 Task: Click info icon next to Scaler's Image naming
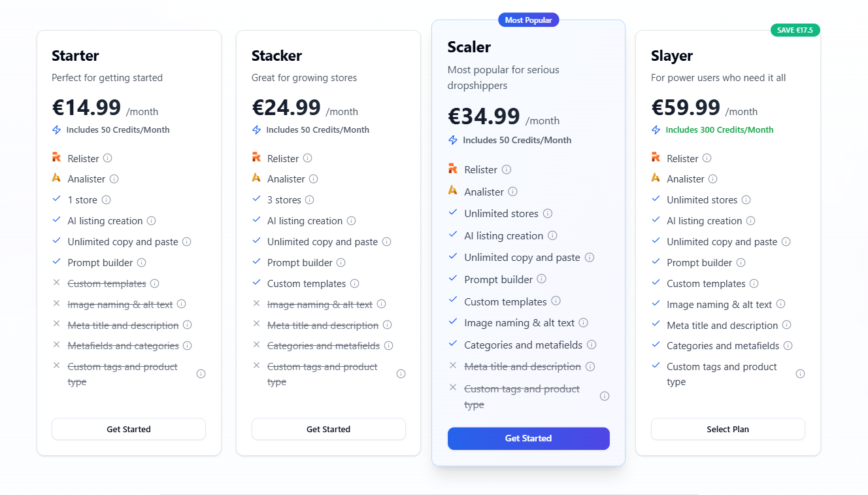tap(584, 323)
